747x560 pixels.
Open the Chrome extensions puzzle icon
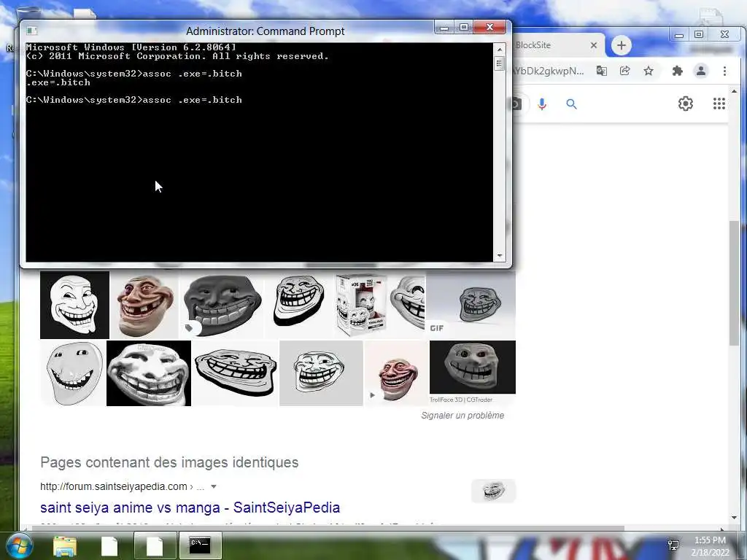677,71
